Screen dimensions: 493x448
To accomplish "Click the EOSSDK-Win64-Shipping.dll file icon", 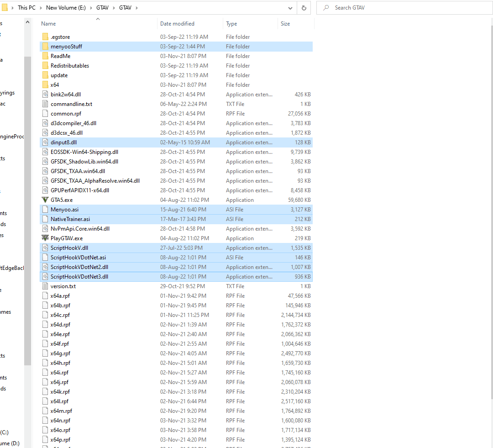I will [45, 152].
